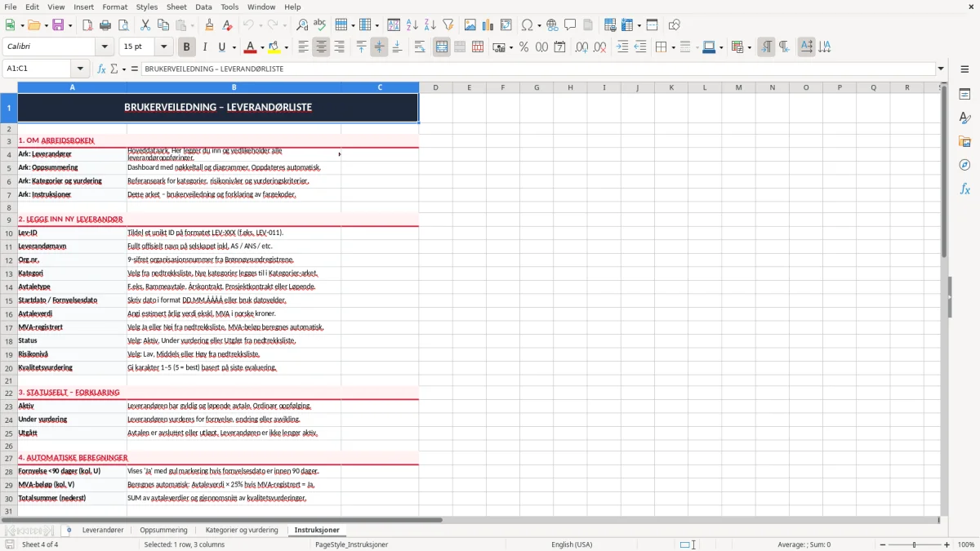Image resolution: width=980 pixels, height=551 pixels.
Task: Click the Format as Percent icon
Action: pyautogui.click(x=523, y=47)
